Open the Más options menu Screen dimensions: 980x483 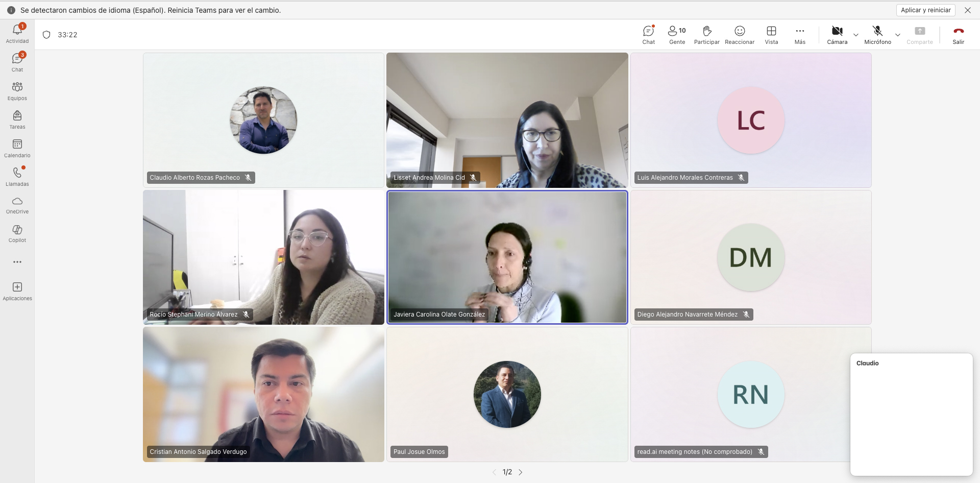800,35
